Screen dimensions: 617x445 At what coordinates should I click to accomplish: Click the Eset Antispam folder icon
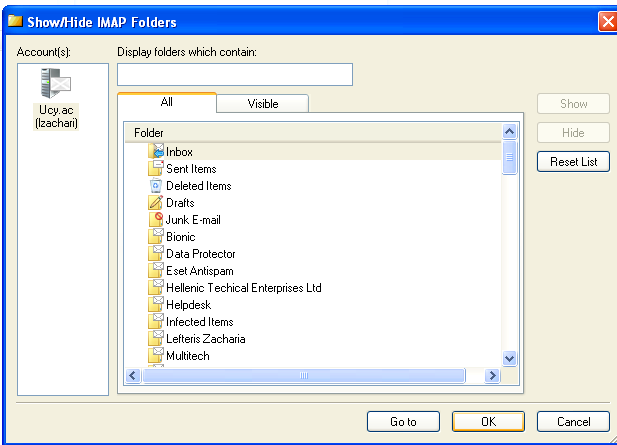(x=156, y=270)
